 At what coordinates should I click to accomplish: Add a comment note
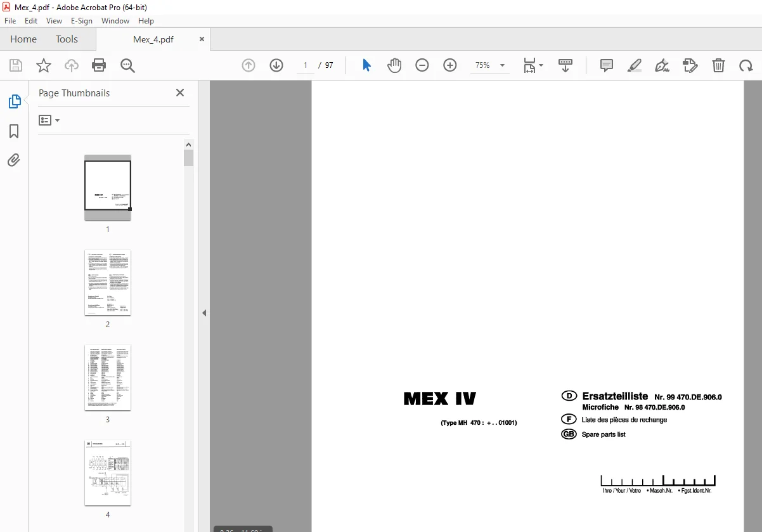607,65
